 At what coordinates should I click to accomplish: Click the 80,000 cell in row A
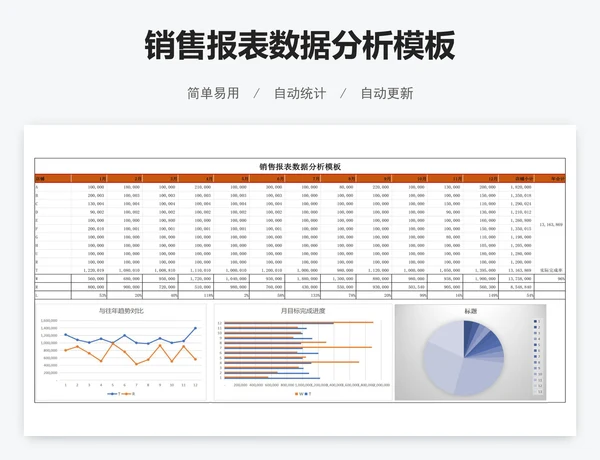click(338, 187)
